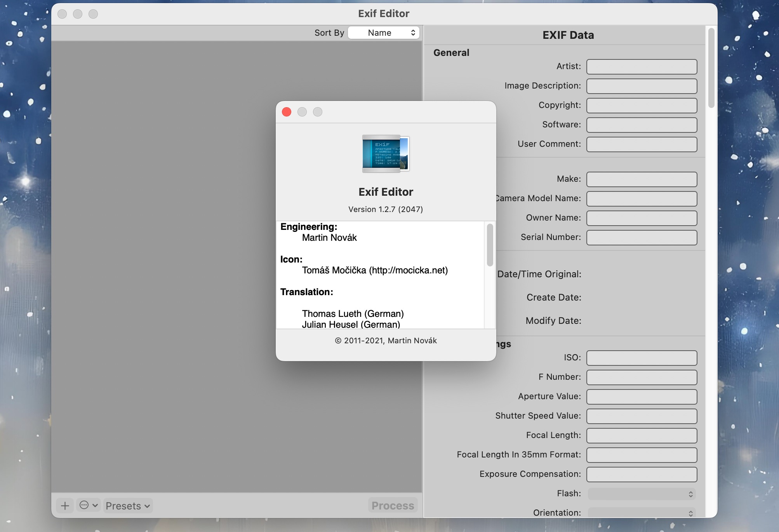Click the Copyright input field

click(x=642, y=105)
